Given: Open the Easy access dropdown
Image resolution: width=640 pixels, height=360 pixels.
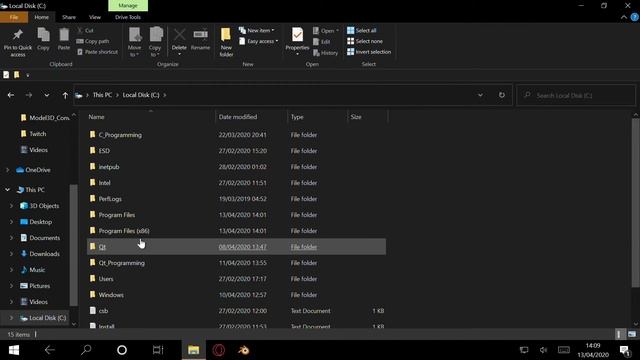Looking at the screenshot, I should [x=259, y=41].
